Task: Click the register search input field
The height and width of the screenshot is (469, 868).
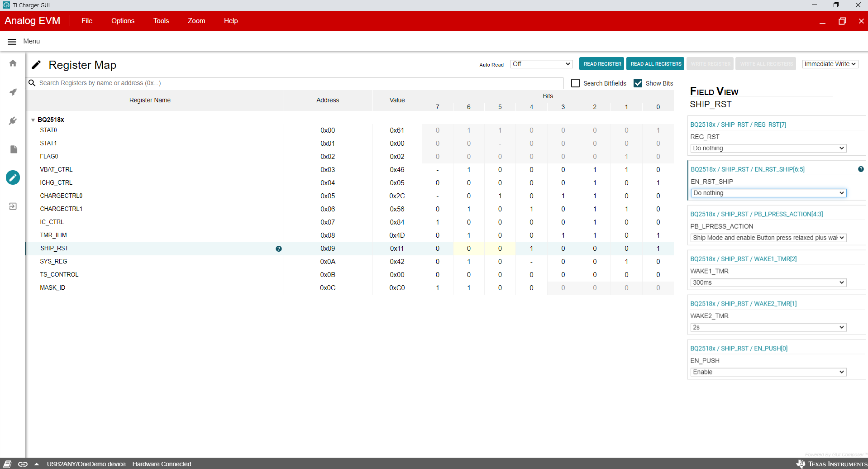Action: 299,83
